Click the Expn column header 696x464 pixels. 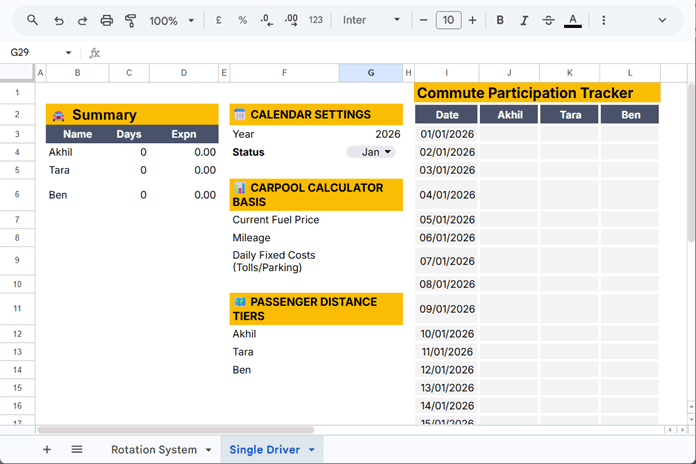(x=184, y=134)
